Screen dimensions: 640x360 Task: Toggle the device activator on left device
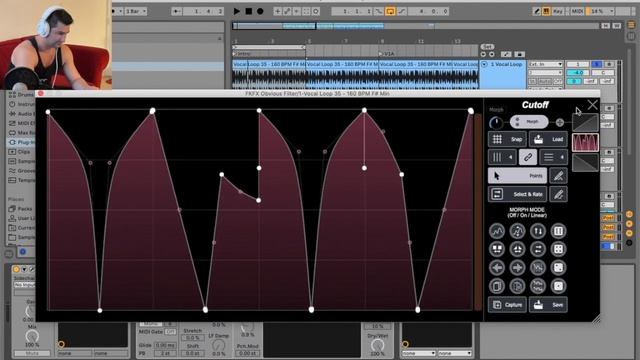tap(16, 269)
